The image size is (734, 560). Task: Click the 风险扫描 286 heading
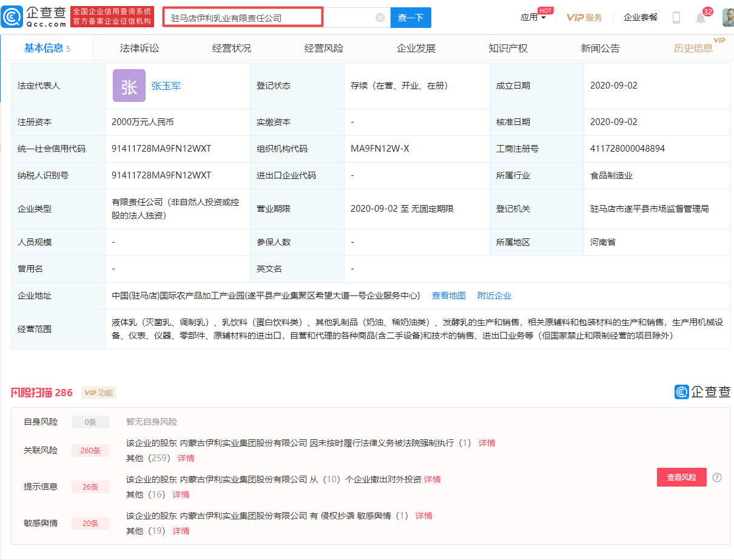coord(42,393)
